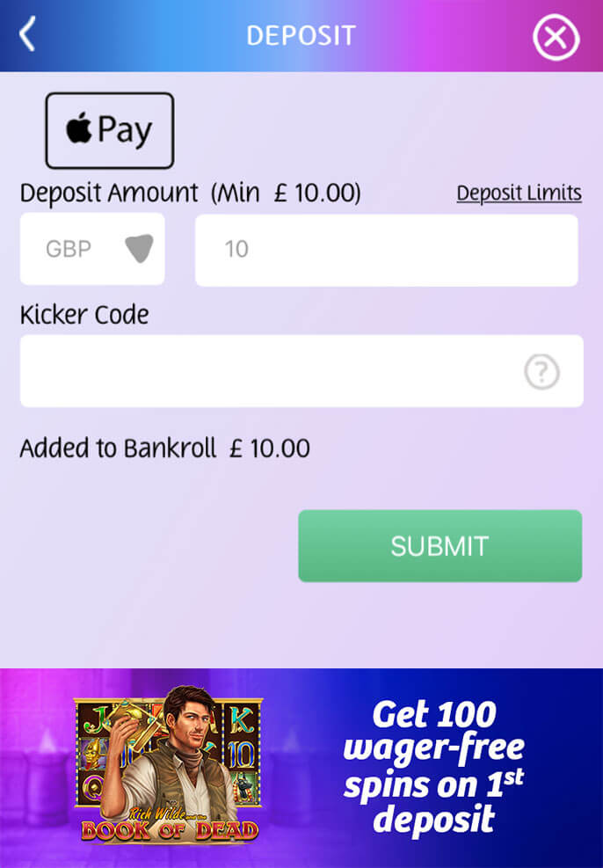
Task: Click the DEPOSIT header title
Action: tap(301, 36)
